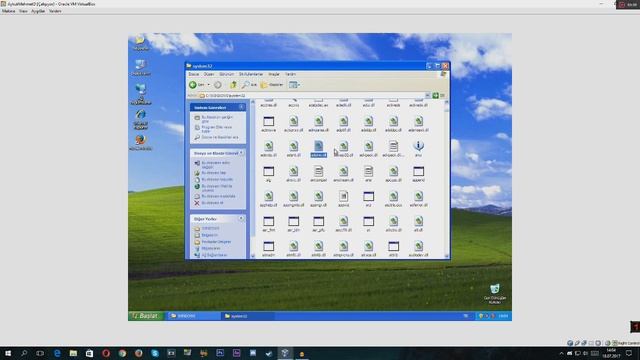Open Windows 10 Start menu button

click(x=8, y=353)
